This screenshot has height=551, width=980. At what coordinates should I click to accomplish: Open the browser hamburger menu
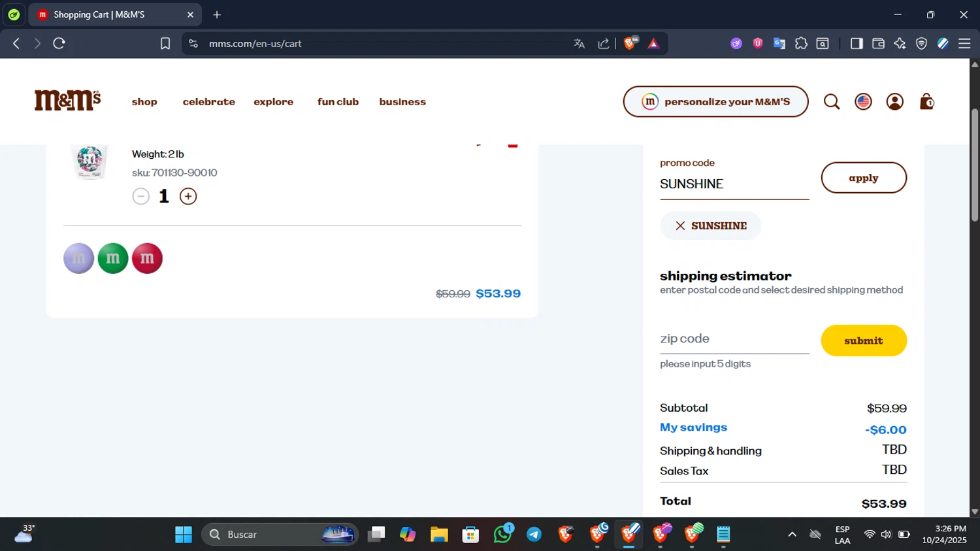pyautogui.click(x=964, y=43)
